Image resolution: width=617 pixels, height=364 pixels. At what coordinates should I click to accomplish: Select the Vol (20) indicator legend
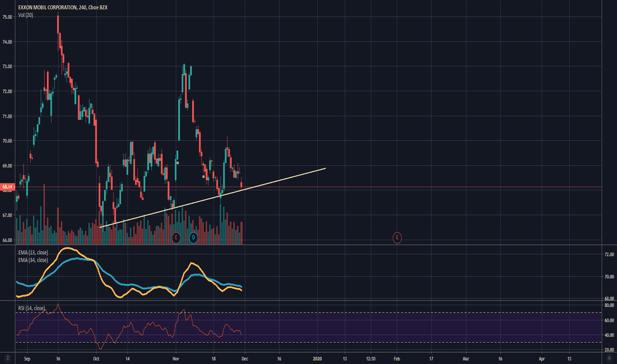point(26,15)
